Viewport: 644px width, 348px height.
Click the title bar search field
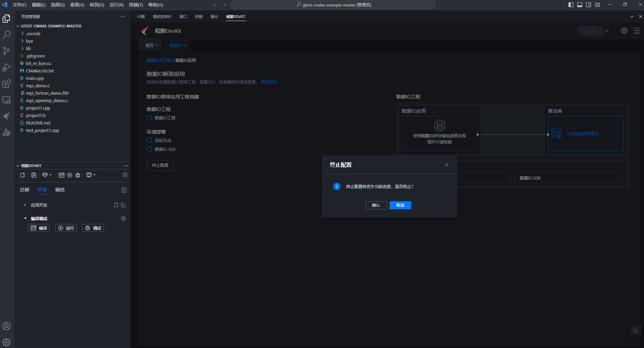[x=333, y=5]
